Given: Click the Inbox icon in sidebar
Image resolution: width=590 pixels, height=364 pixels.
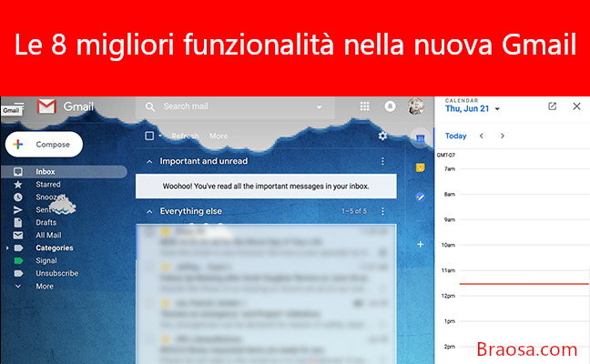Looking at the screenshot, I should (17, 172).
